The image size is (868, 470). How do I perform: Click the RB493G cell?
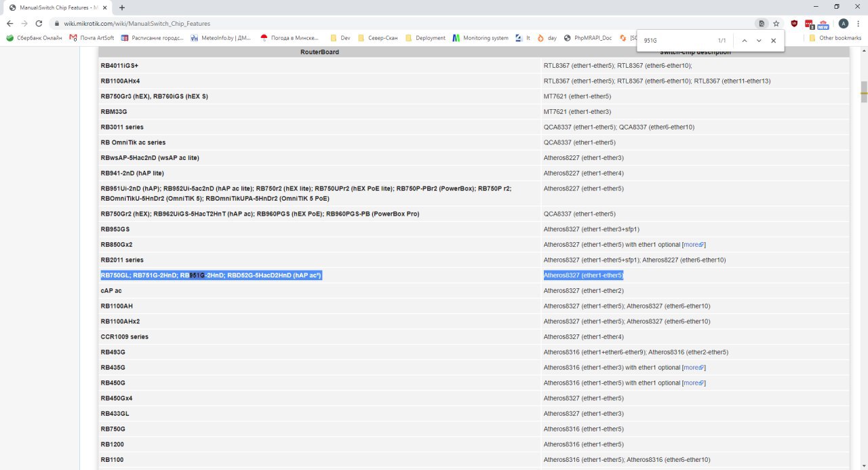tap(319, 352)
